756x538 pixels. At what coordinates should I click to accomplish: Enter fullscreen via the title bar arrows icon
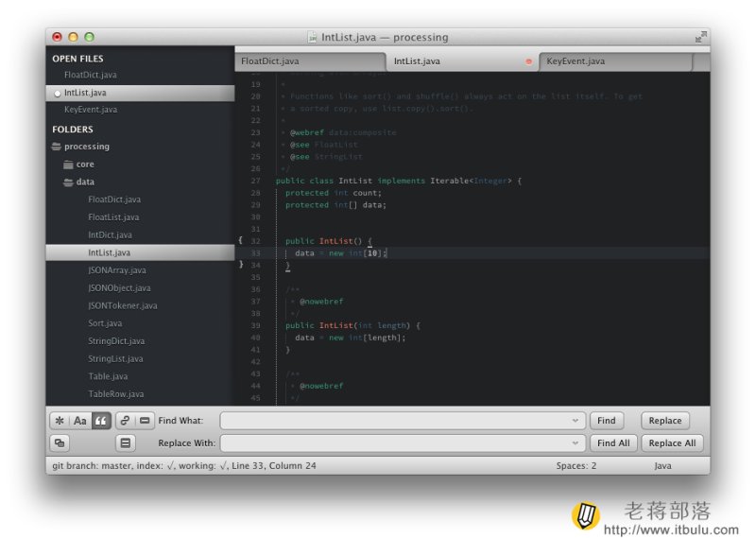700,37
